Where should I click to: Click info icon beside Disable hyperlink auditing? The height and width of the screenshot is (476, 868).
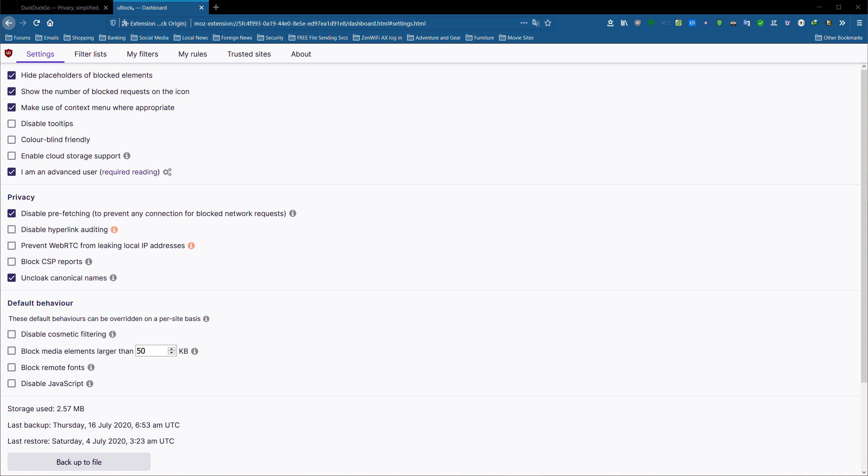click(x=114, y=230)
